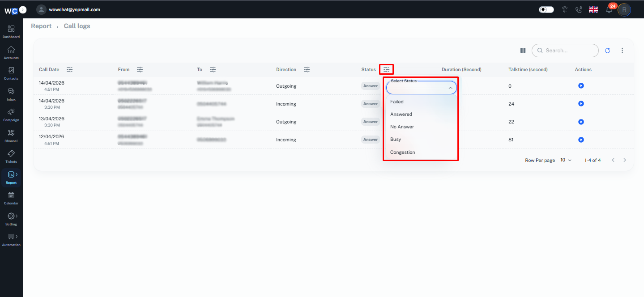
Task: Open the dial pad icon
Action: (565, 9)
